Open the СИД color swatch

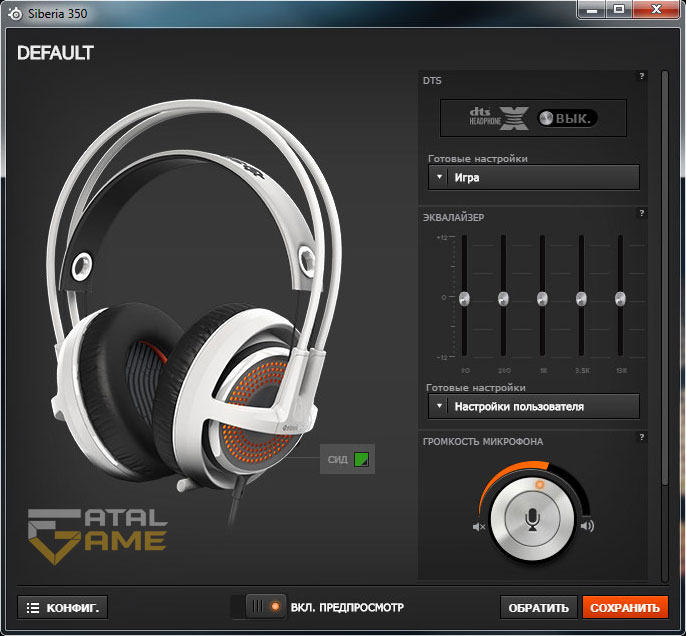point(361,459)
